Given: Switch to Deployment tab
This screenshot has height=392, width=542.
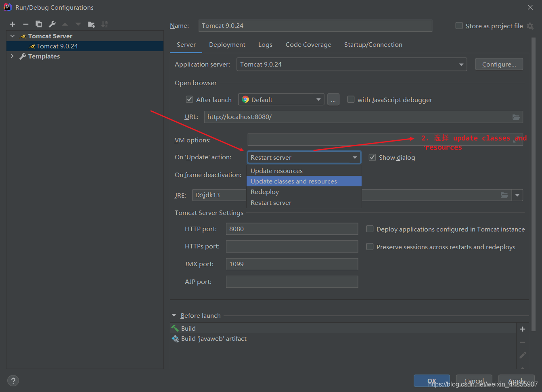Looking at the screenshot, I should pos(227,45).
